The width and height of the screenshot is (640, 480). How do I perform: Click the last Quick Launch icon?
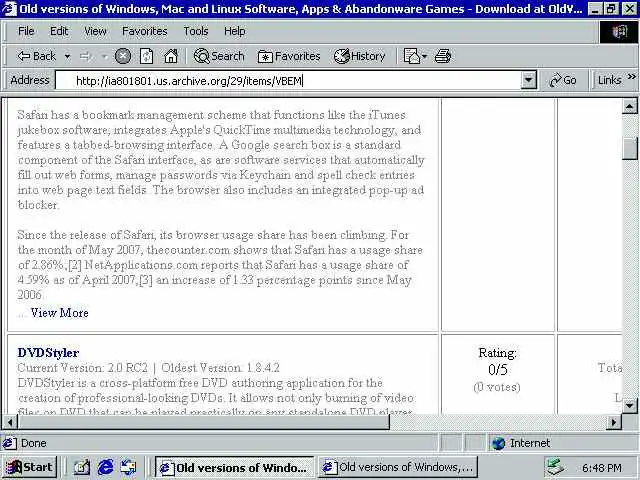click(x=128, y=467)
